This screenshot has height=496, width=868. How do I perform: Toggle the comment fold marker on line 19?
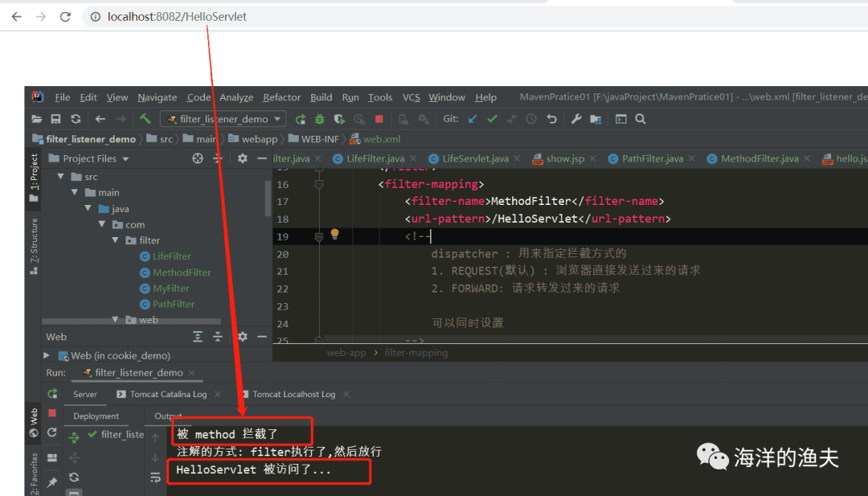pyautogui.click(x=319, y=236)
